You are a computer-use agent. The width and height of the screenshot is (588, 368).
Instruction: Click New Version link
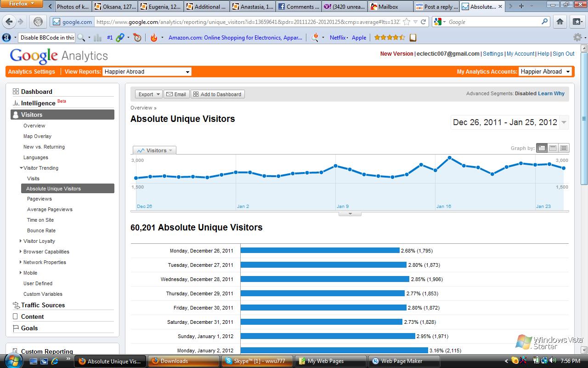[396, 54]
